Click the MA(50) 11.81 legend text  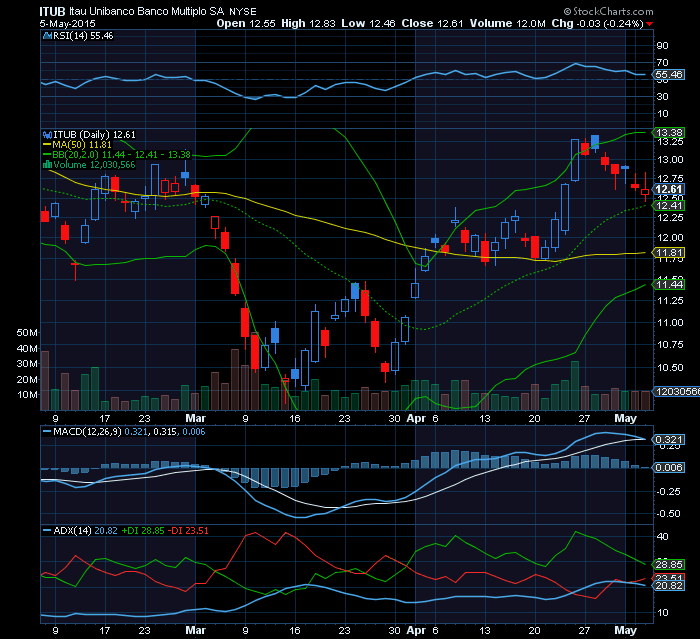coord(82,145)
